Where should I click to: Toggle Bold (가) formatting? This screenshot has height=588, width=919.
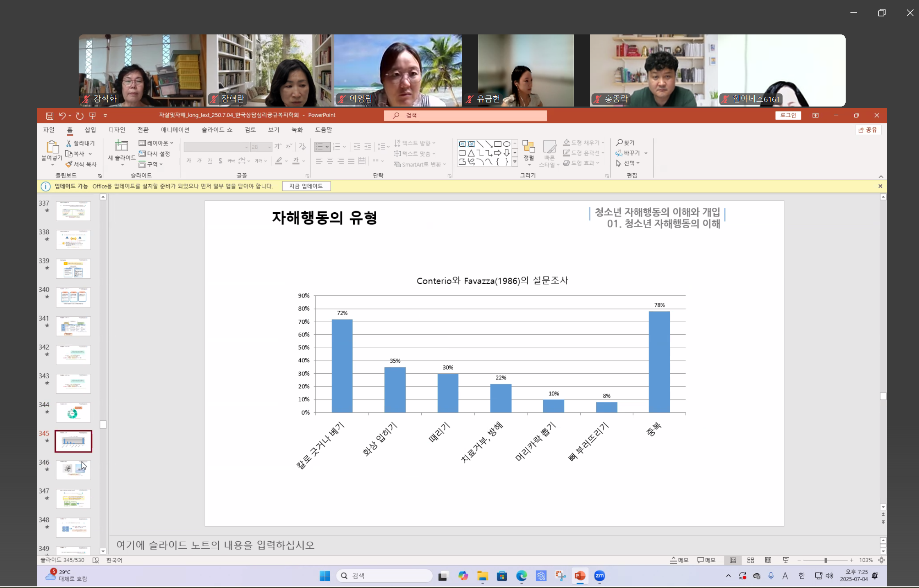tap(189, 161)
